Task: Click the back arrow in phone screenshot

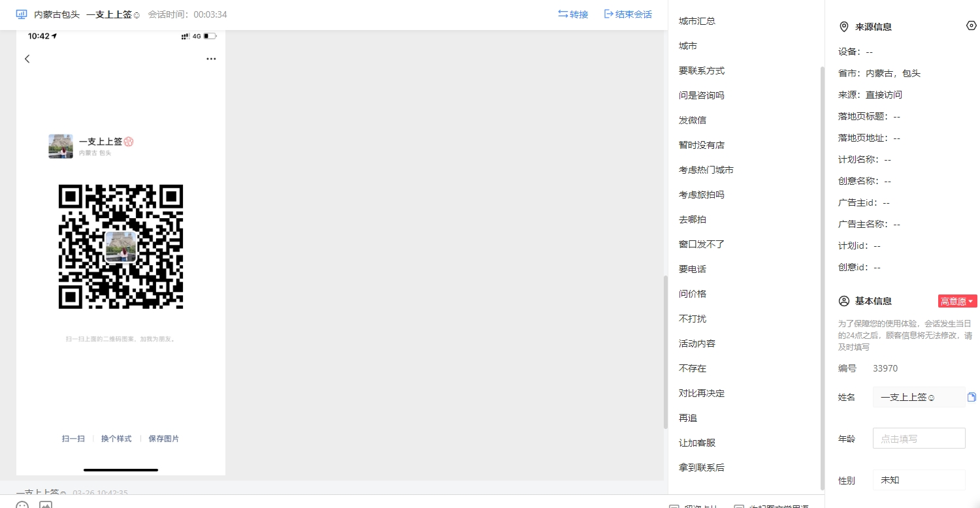Action: pyautogui.click(x=27, y=59)
